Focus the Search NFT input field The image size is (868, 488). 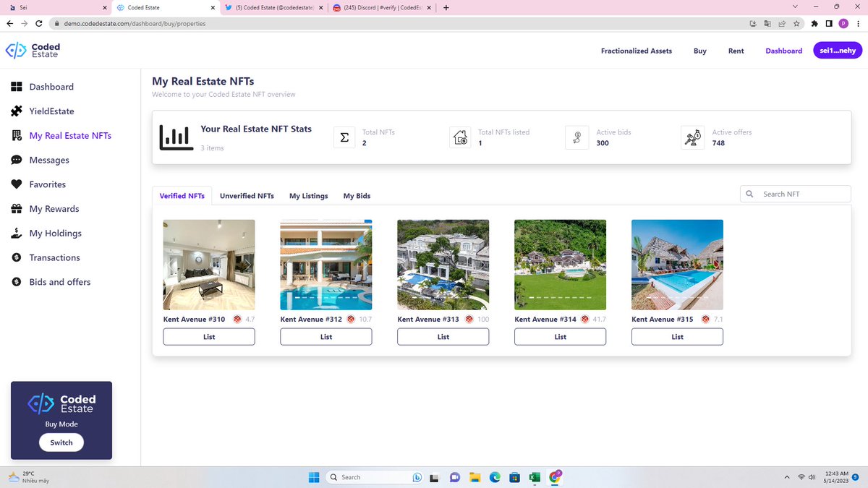pos(796,194)
